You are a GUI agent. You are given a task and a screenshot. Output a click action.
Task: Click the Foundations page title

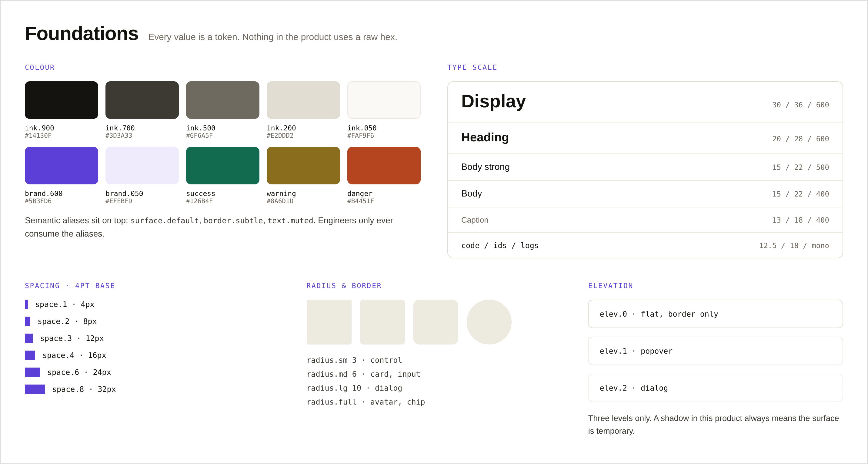(x=82, y=33)
